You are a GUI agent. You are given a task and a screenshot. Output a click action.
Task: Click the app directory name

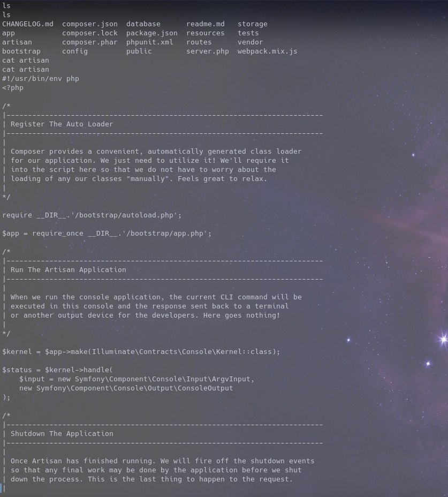pos(9,33)
